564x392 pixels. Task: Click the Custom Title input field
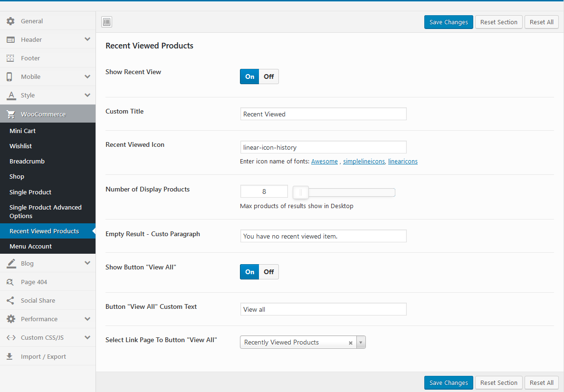[x=324, y=114]
